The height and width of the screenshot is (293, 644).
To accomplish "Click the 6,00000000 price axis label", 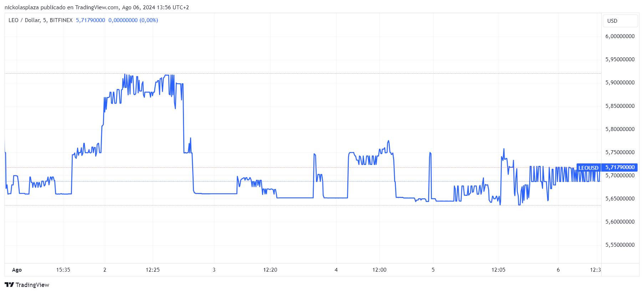I will [x=620, y=36].
